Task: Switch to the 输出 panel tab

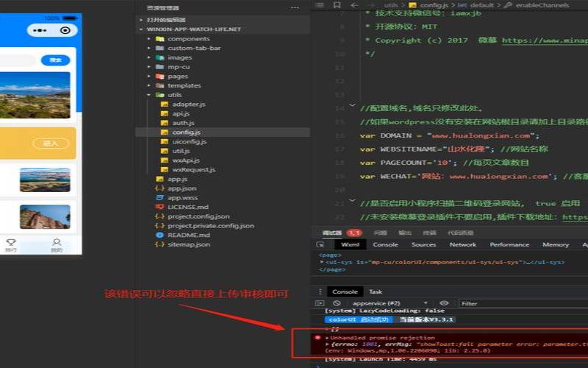Action: 405,233
